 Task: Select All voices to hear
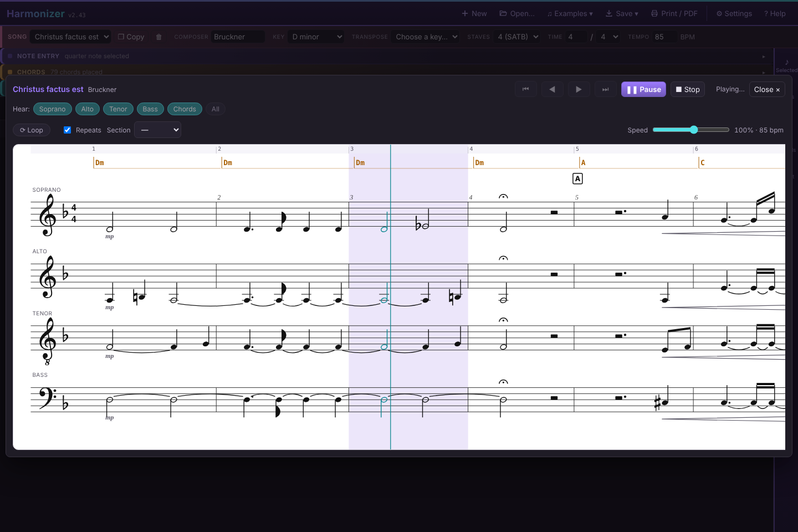216,109
